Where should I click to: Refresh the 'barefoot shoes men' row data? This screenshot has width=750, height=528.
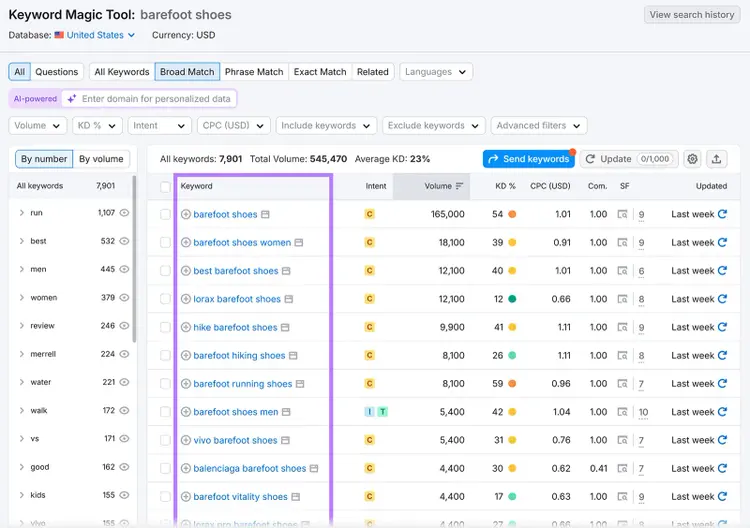[x=722, y=411]
